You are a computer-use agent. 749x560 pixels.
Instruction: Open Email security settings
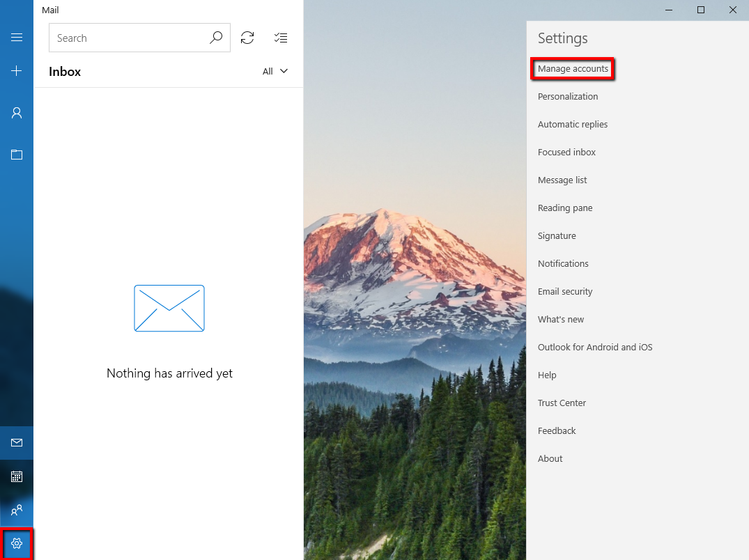pos(565,291)
